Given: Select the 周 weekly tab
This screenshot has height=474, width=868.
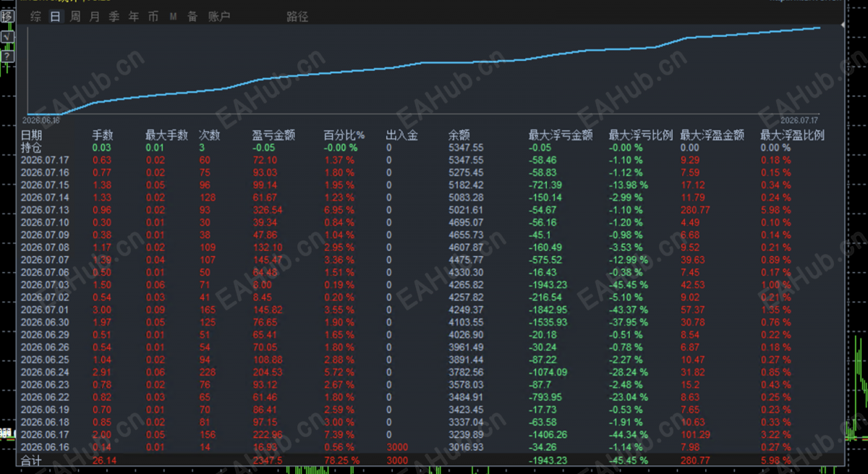Looking at the screenshot, I should [75, 17].
